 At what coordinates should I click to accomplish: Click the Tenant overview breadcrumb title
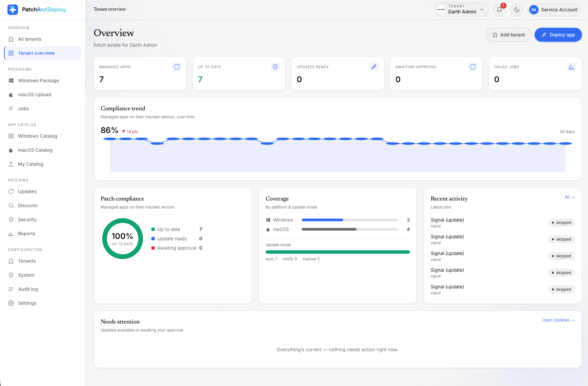(110, 9)
